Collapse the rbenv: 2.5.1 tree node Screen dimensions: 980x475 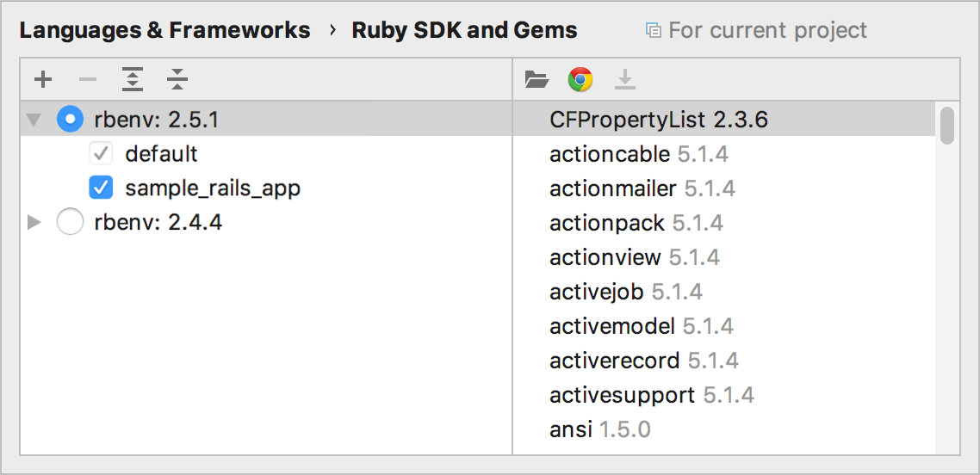tap(34, 120)
